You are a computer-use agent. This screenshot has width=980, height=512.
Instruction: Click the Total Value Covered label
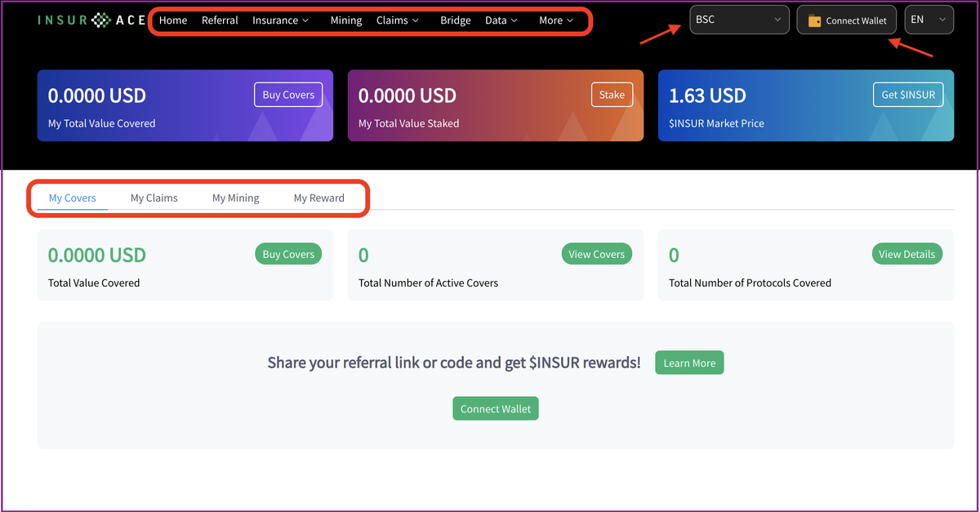[x=94, y=283]
